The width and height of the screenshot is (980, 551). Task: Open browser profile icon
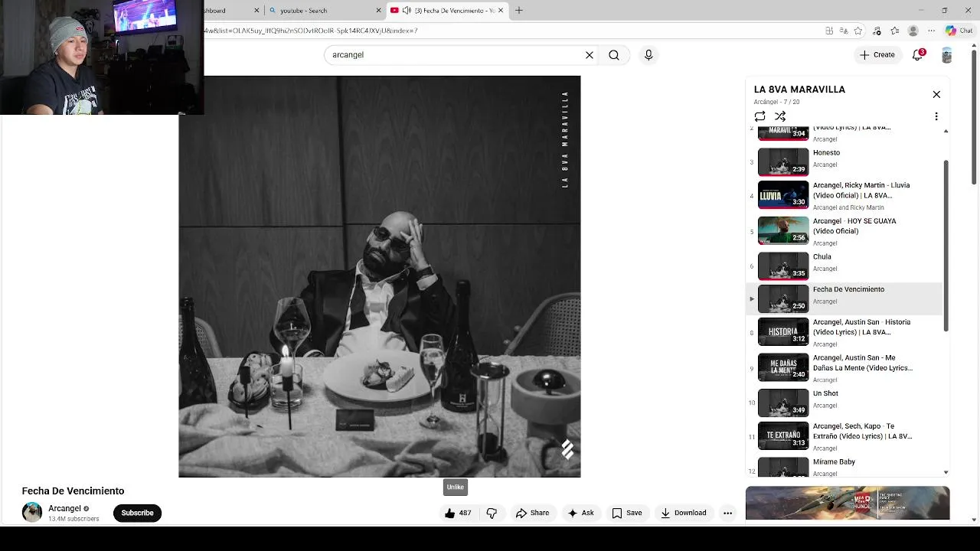[913, 31]
